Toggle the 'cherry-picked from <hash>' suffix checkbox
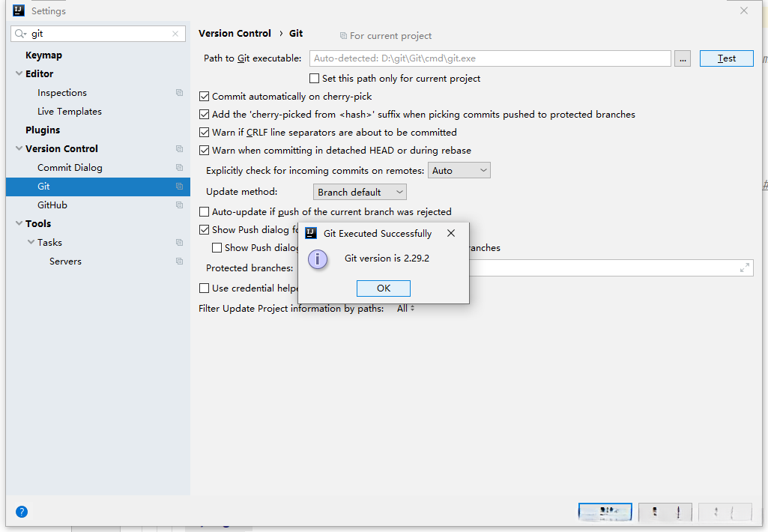The width and height of the screenshot is (768, 532). click(x=205, y=115)
